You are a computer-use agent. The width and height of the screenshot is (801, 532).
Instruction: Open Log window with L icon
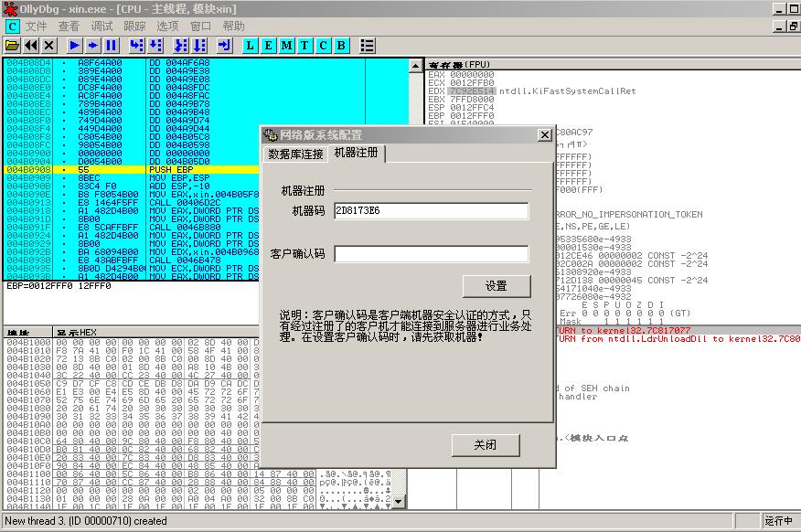tap(250, 46)
